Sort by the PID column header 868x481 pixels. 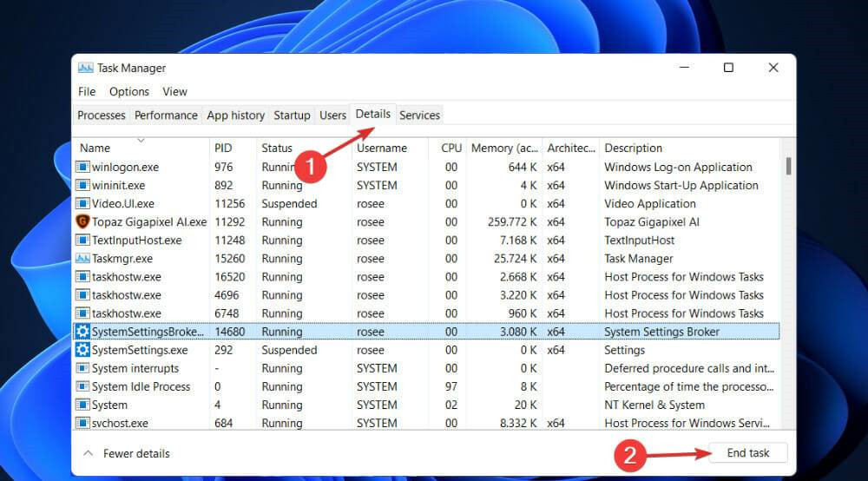[223, 148]
